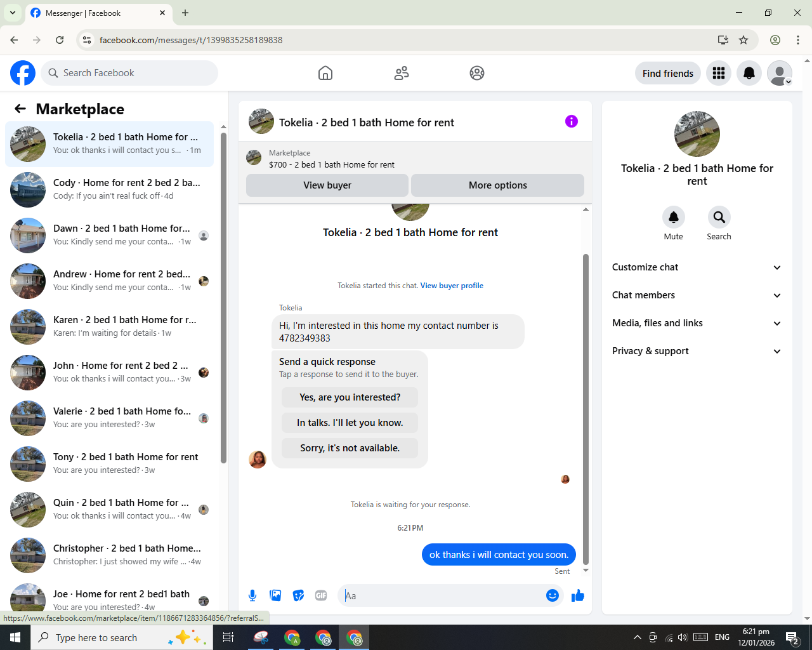This screenshot has width=812, height=650.
Task: Send a thumbs-up like
Action: coord(578,595)
